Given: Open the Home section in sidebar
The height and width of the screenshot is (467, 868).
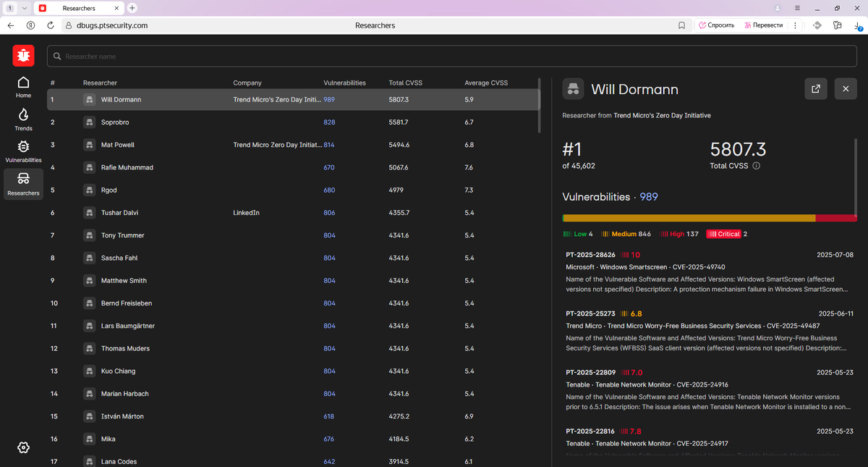Looking at the screenshot, I should click(23, 86).
